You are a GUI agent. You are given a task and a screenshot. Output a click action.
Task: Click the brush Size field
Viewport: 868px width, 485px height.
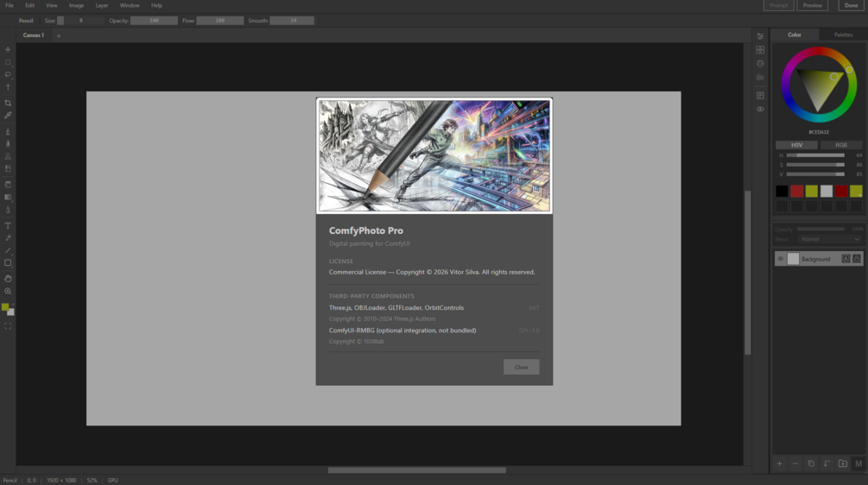(x=80, y=21)
